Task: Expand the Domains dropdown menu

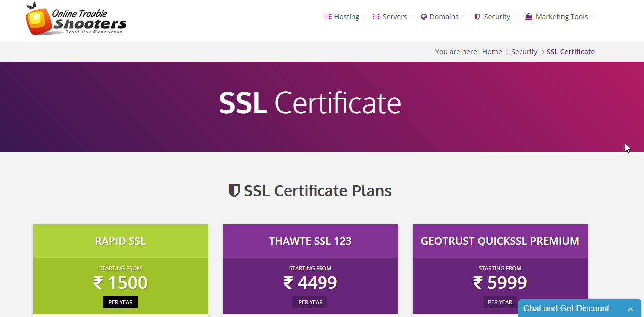Action: [443, 16]
